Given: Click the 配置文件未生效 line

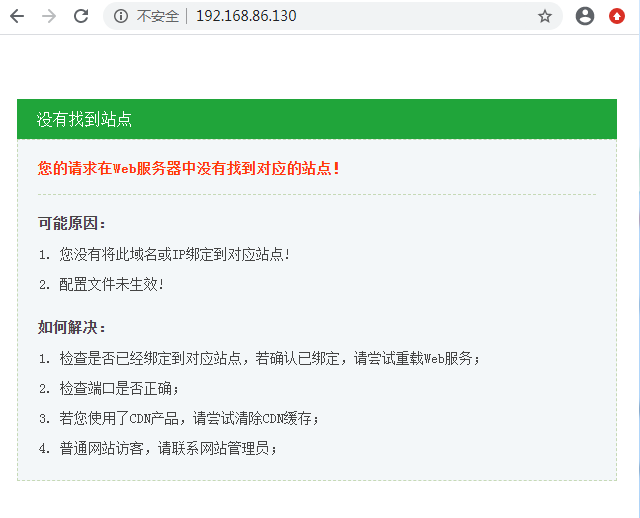Looking at the screenshot, I should coord(111,285).
